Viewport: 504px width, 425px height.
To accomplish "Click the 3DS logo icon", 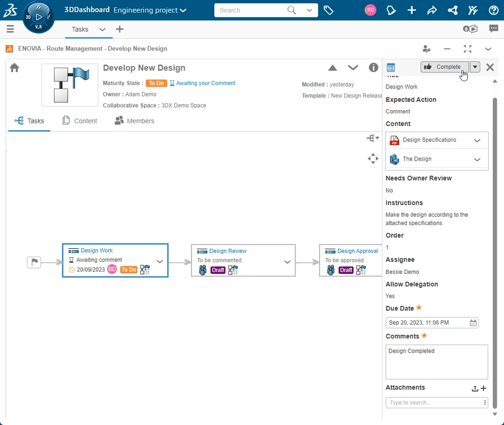I will tap(10, 10).
